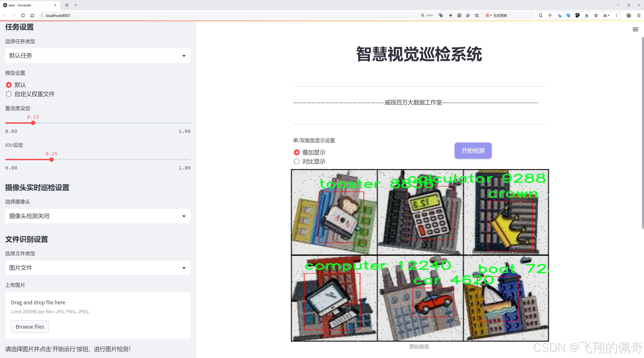Select the 默认 model radio button

(x=9, y=85)
